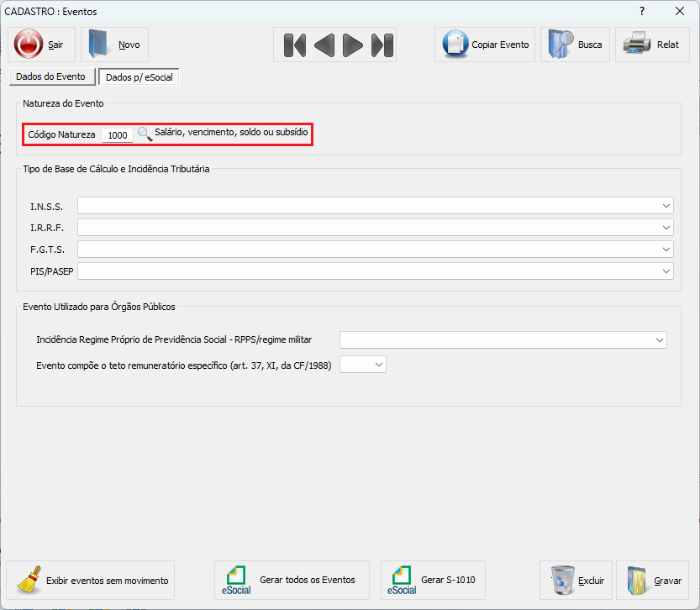Select the Dados p/ eSocial tab

[139, 77]
